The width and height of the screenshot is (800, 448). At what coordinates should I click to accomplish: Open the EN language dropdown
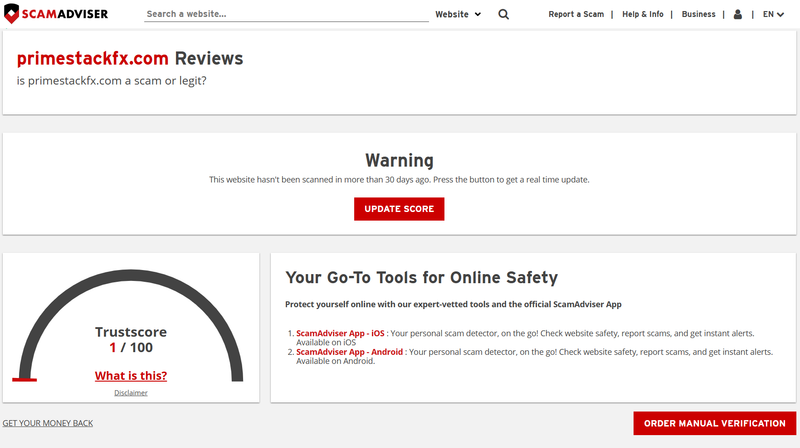coord(773,14)
